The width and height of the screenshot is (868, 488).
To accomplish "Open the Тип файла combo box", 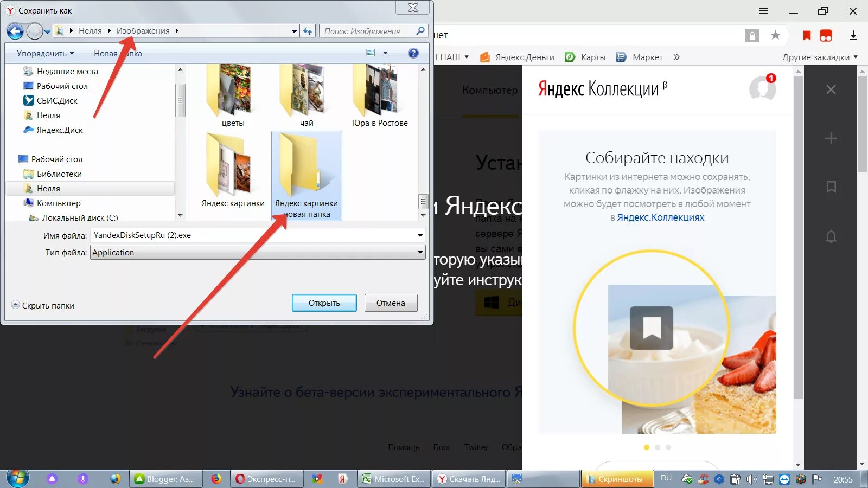I will click(x=258, y=253).
